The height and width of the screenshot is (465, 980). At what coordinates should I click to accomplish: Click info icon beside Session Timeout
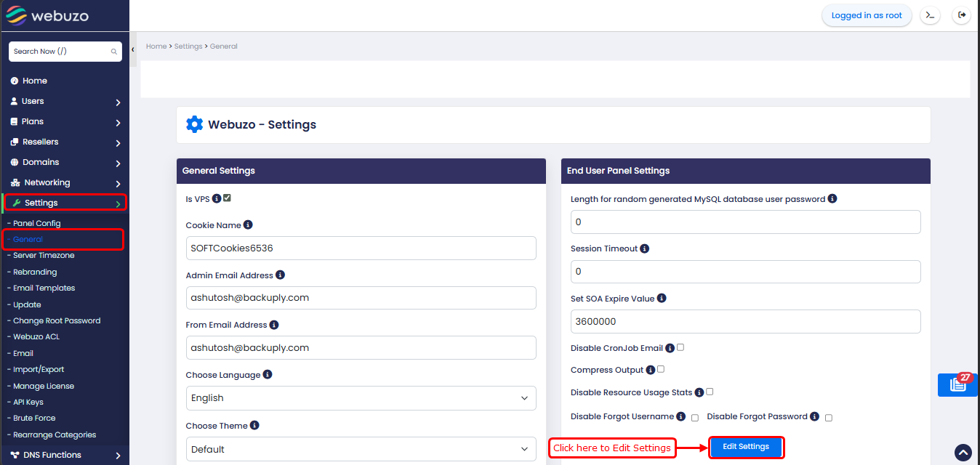645,248
